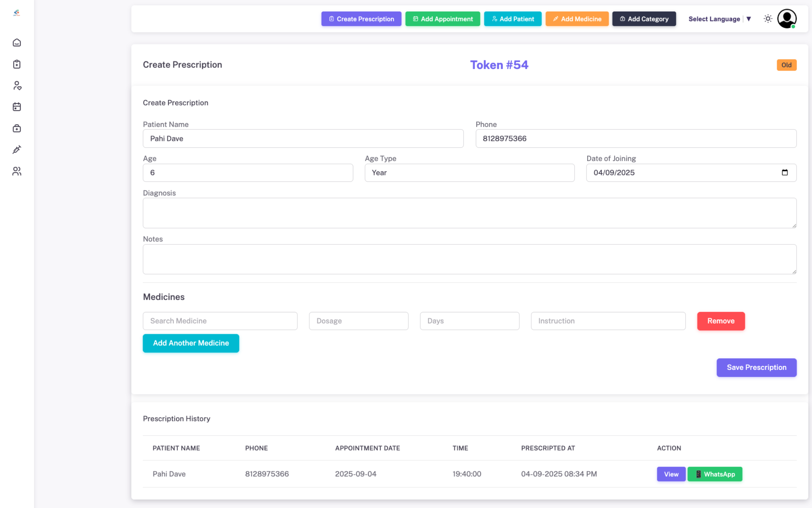This screenshot has width=812, height=508.
Task: Open the home dashboard sidebar icon
Action: click(17, 42)
